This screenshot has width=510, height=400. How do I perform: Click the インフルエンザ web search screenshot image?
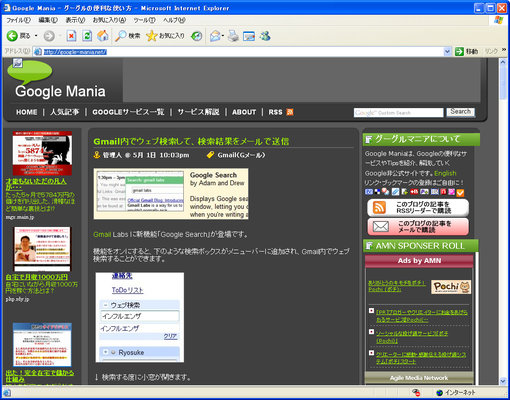click(140, 317)
